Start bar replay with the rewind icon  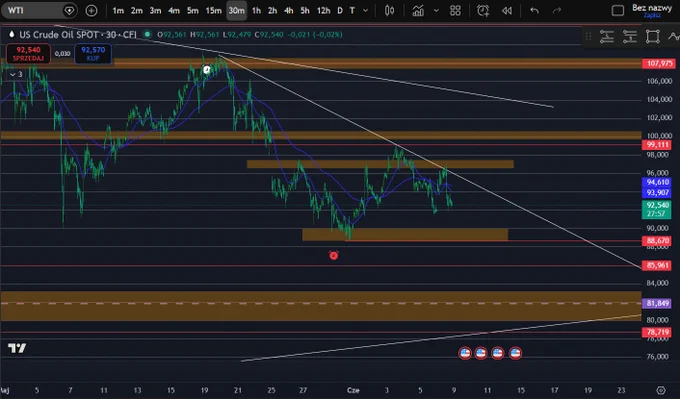507,10
